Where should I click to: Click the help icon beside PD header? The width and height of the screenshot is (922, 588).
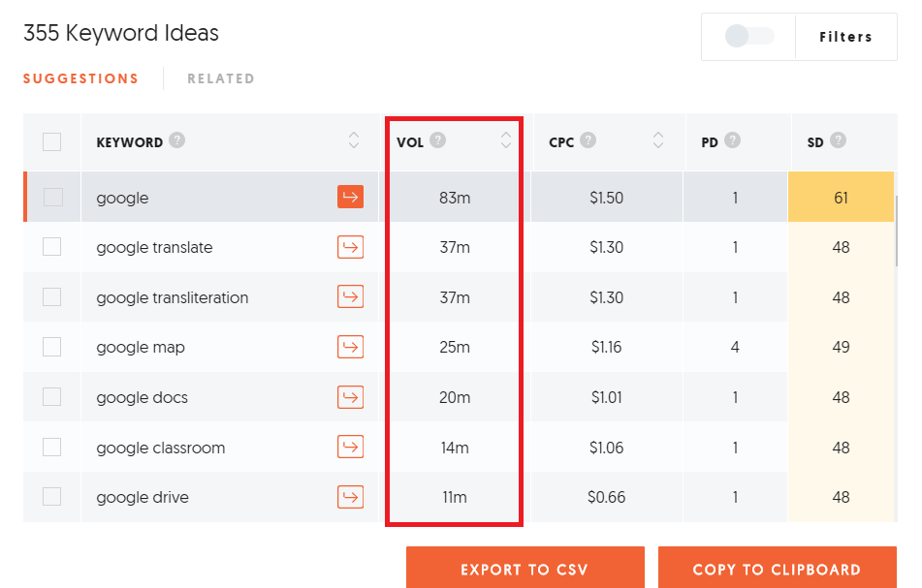732,140
